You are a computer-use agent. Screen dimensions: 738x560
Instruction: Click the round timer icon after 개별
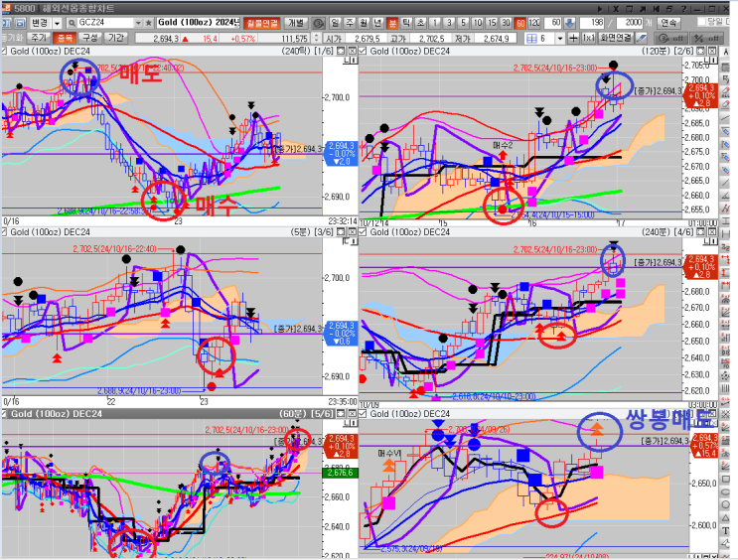(319, 23)
